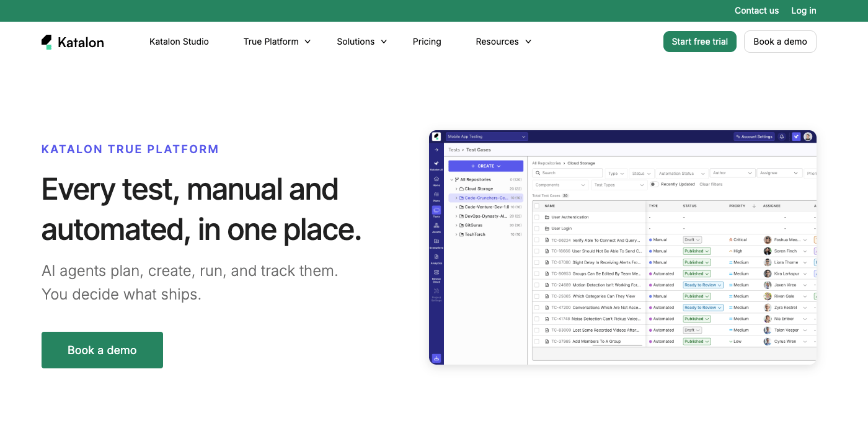This screenshot has height=431, width=868.
Task: Tick the select-all checkbox beside NAME header
Action: (x=537, y=205)
